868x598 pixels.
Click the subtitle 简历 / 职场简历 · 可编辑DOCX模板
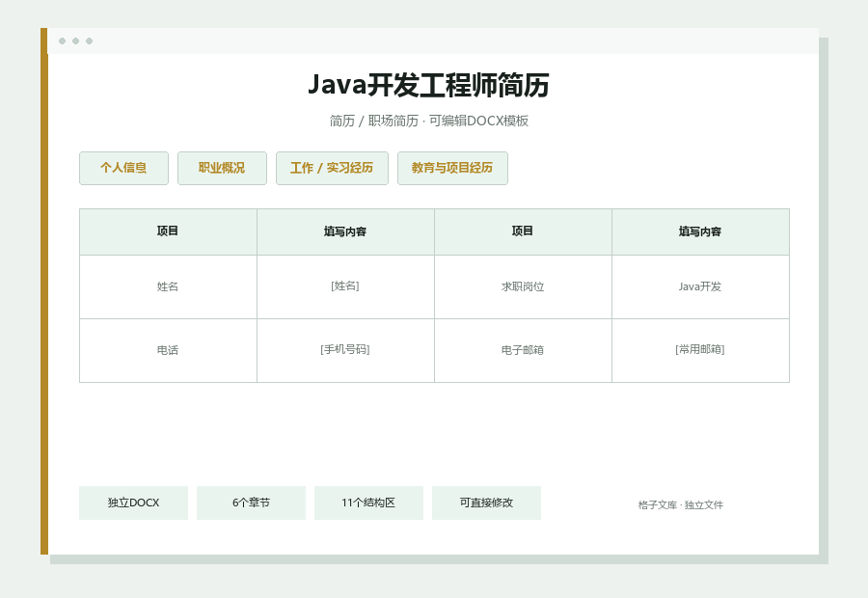429,121
